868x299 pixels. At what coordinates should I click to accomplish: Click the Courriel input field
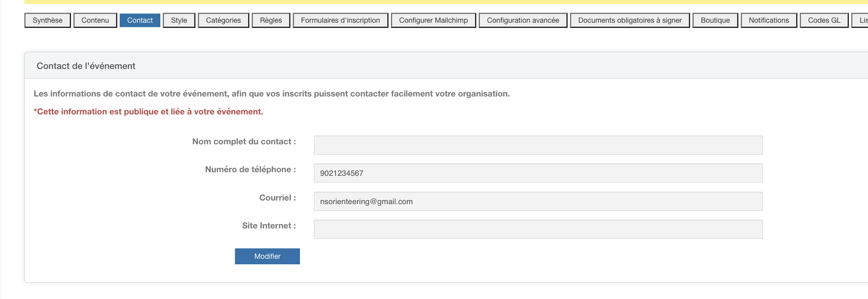(x=538, y=201)
